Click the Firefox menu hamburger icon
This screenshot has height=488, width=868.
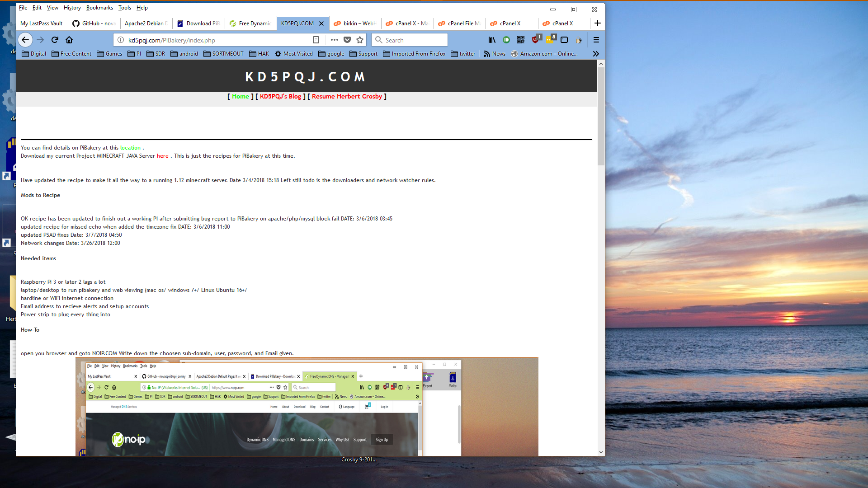(x=595, y=40)
